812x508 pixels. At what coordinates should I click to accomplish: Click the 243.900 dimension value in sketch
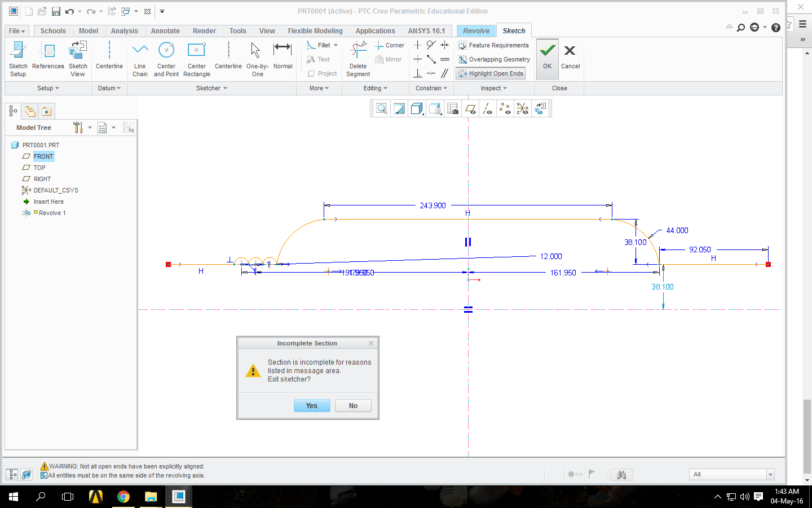click(x=433, y=205)
